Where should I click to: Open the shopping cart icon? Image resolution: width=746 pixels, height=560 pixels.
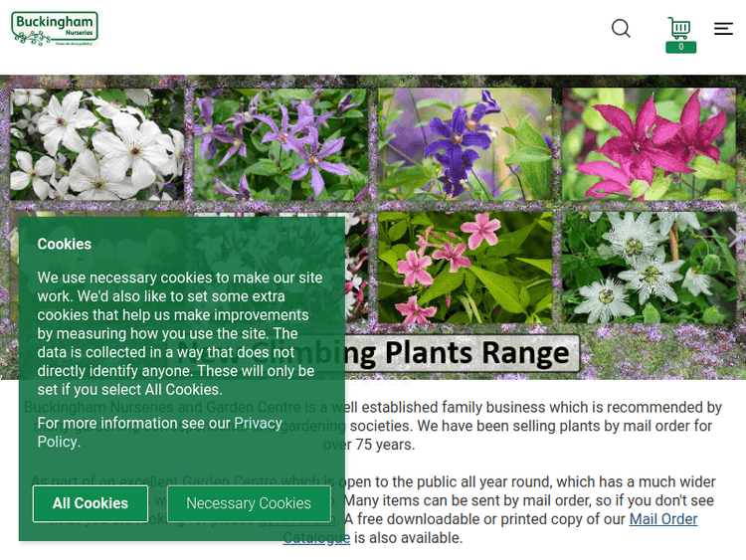(679, 28)
